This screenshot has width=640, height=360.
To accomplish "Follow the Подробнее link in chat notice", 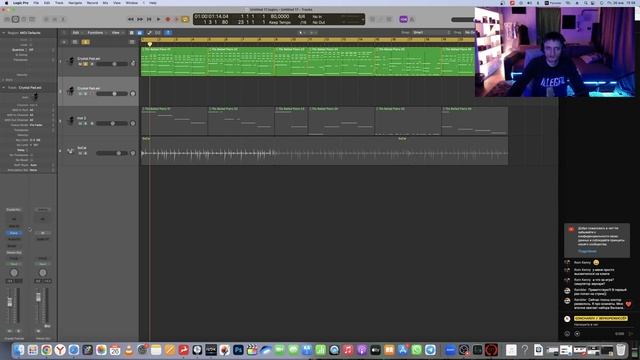I will tap(587, 251).
